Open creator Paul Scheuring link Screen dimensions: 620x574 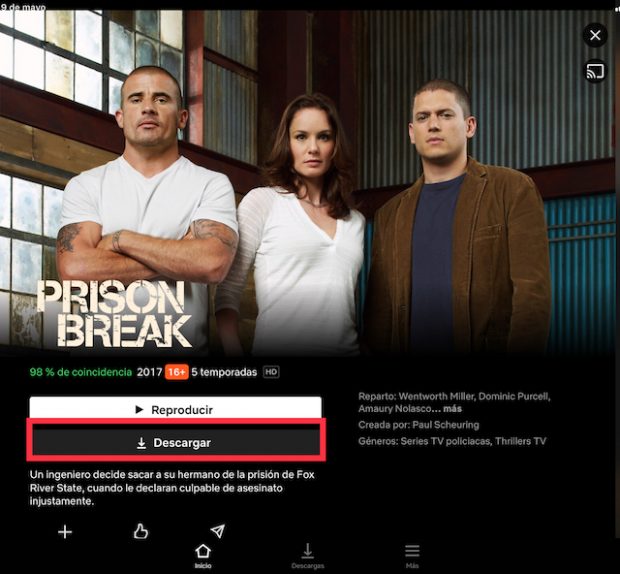click(x=446, y=425)
